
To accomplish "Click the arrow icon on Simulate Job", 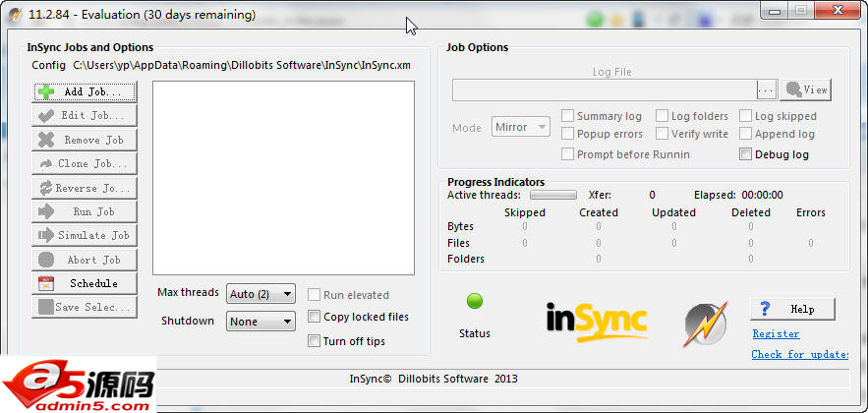I will click(x=46, y=235).
